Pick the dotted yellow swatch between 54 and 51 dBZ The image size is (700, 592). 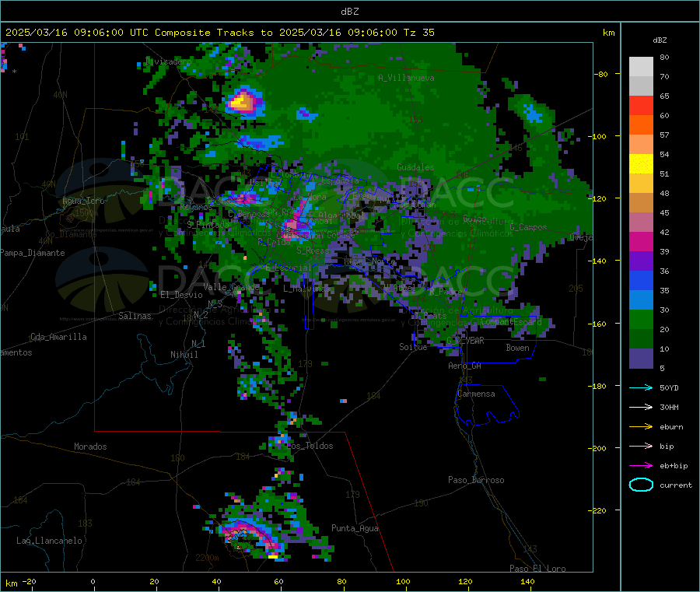(x=641, y=164)
